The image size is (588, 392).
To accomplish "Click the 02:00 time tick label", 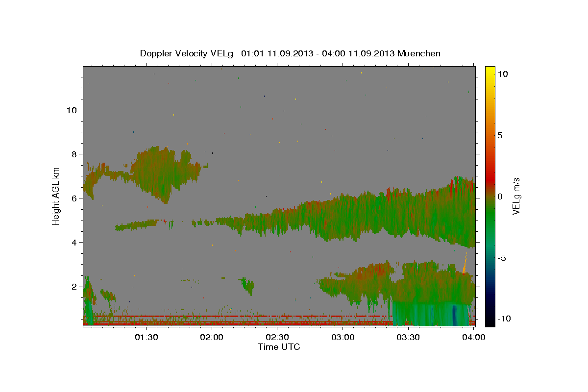I will (x=212, y=337).
